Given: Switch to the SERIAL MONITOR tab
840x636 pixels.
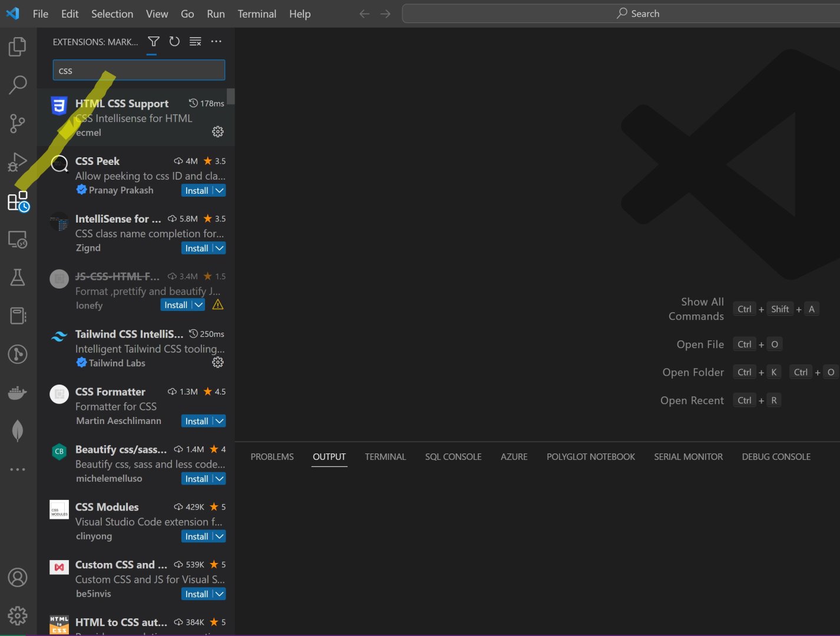Looking at the screenshot, I should tap(689, 456).
